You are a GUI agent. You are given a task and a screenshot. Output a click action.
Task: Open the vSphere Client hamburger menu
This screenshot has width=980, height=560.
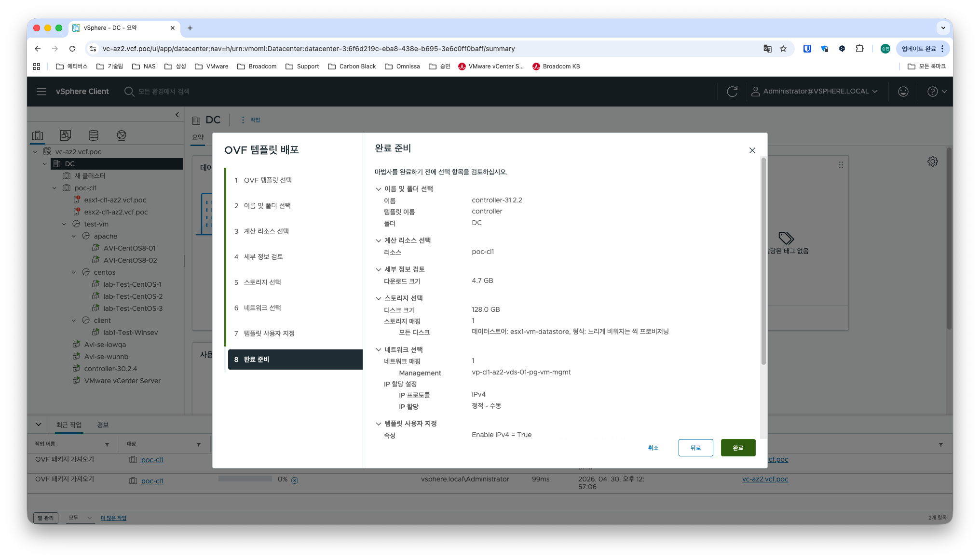(41, 92)
